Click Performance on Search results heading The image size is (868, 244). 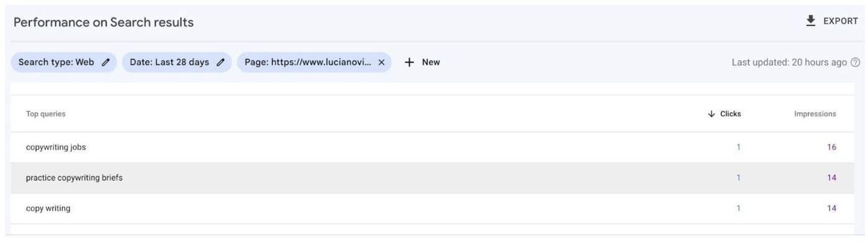pos(104,22)
